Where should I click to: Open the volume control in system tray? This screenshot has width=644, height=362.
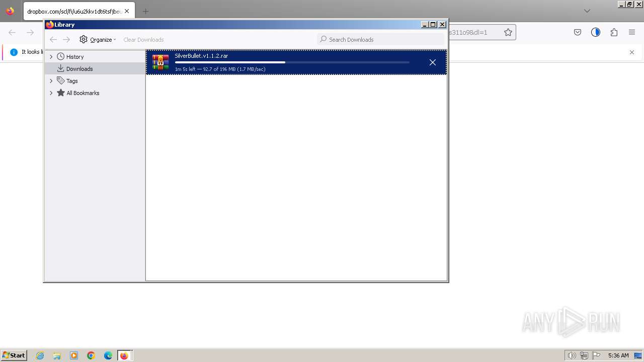tap(572, 355)
